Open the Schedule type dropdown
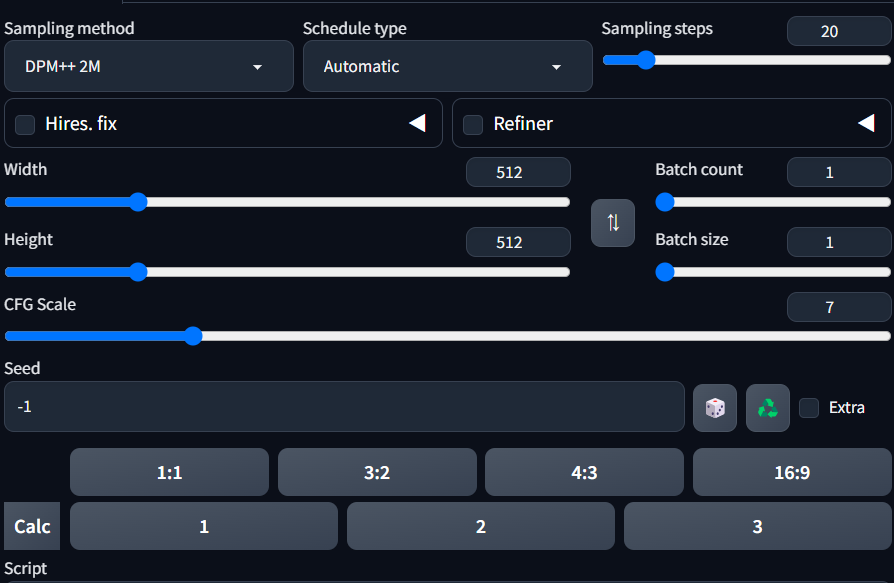 448,66
